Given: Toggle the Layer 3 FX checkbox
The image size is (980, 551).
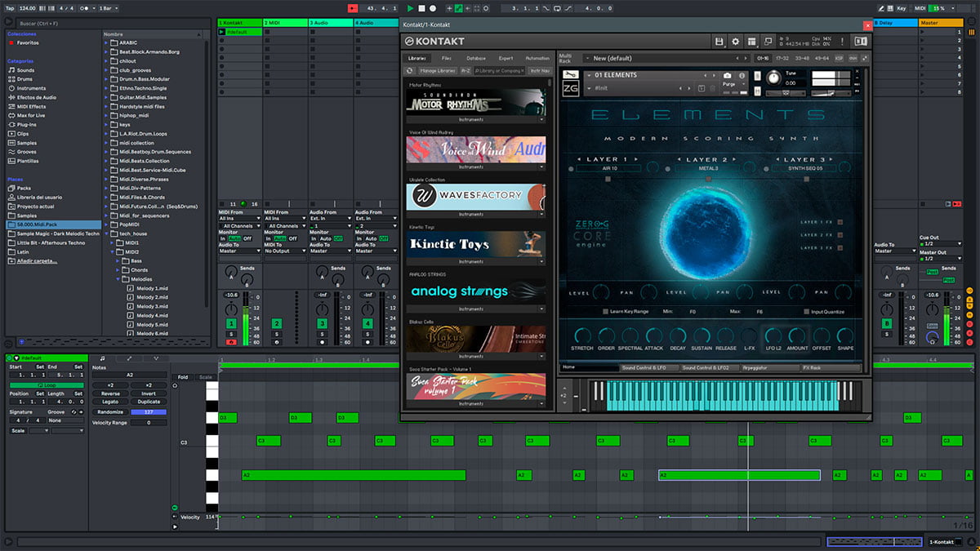Looking at the screenshot, I should [x=840, y=247].
